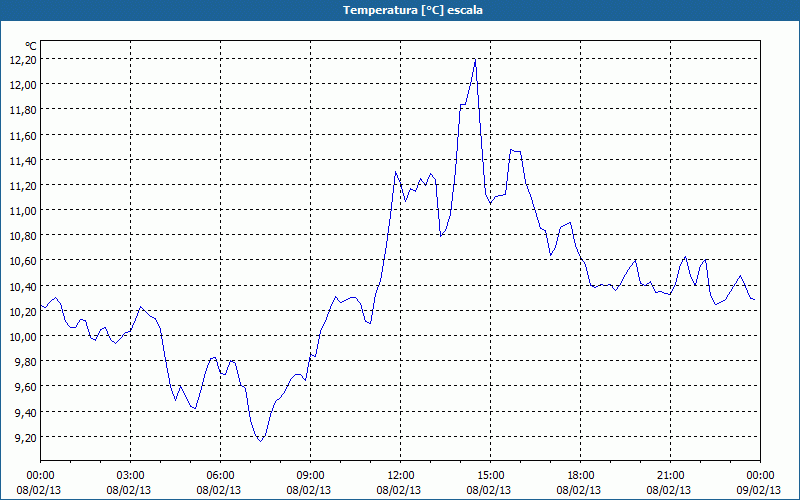Image resolution: width=800 pixels, height=500 pixels.
Task: Click the 'Temperatura [°C] escala' title bar
Action: (x=400, y=10)
